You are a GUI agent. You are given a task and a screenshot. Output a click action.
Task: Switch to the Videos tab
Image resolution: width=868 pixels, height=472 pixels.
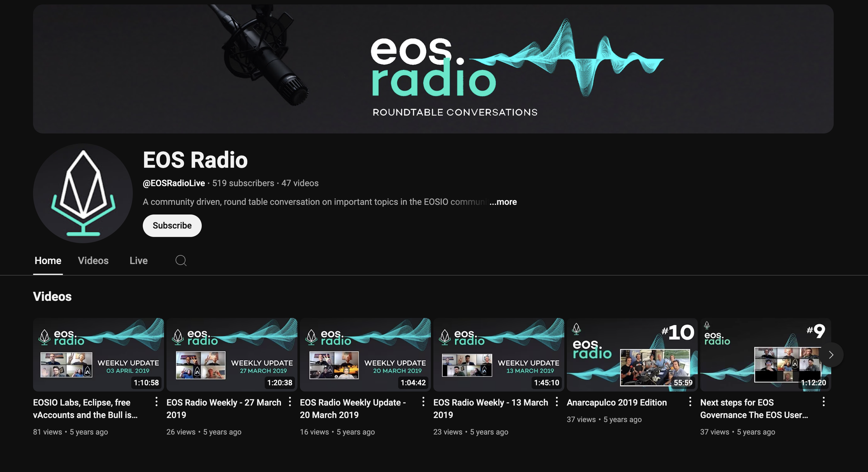93,261
